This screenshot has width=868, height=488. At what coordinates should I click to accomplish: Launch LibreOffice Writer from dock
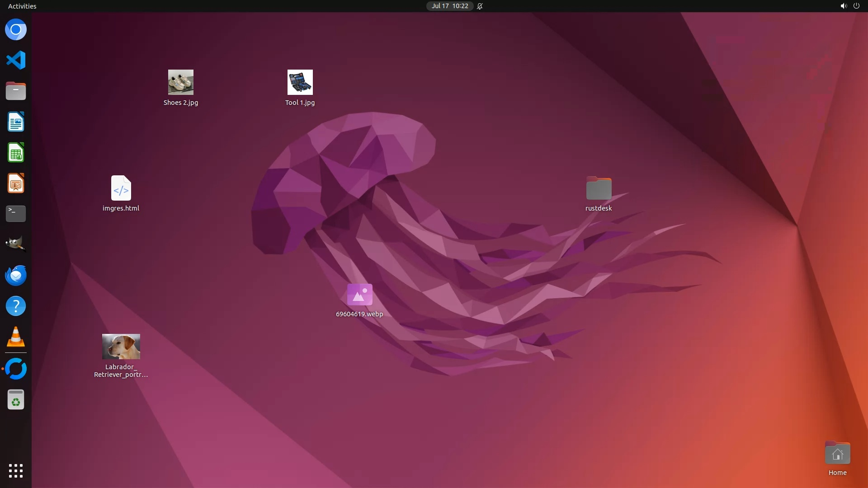click(x=16, y=122)
